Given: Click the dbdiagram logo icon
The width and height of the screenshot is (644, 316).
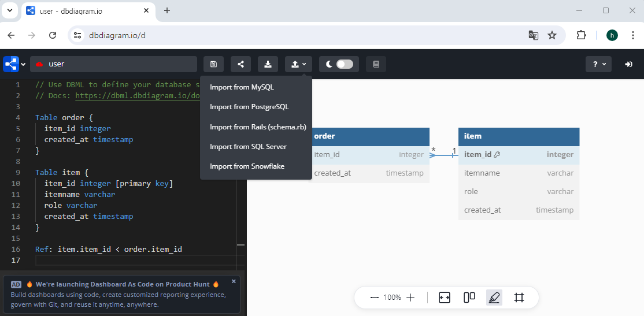Looking at the screenshot, I should click(10, 64).
